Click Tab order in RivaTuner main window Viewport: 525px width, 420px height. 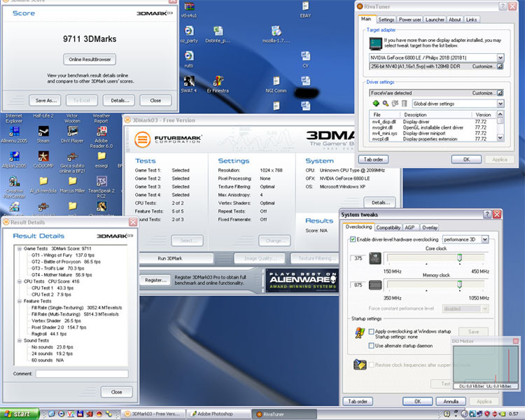click(373, 160)
